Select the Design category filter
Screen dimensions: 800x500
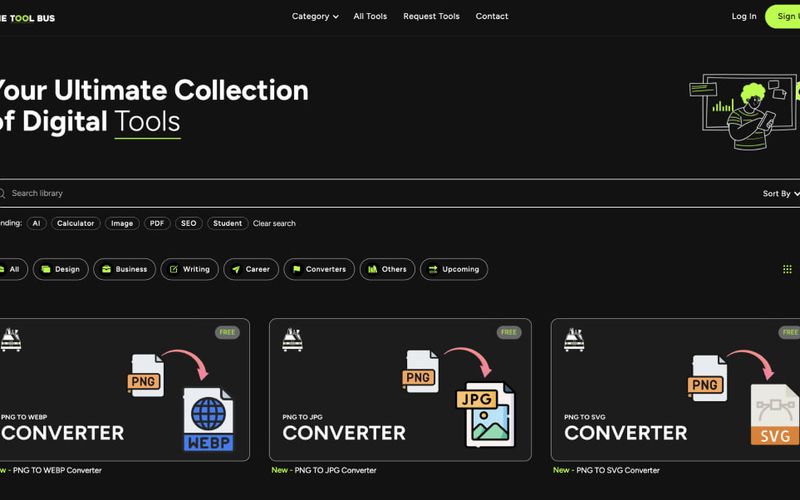[x=61, y=269]
